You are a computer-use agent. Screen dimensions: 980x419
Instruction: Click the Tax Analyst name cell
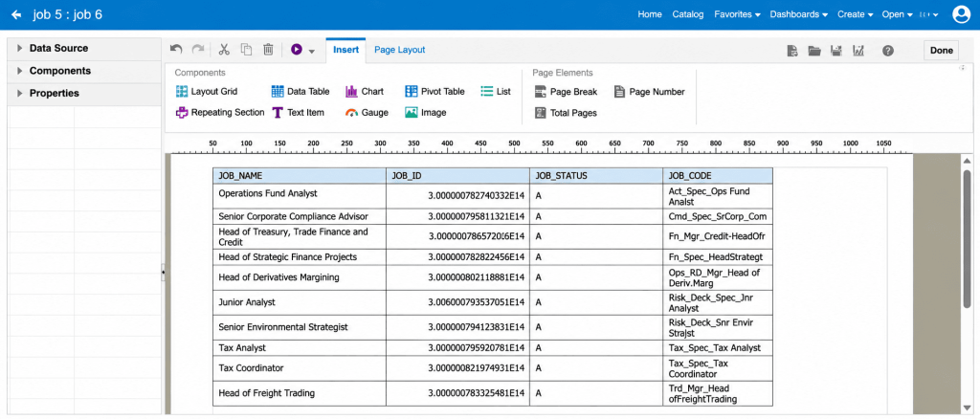(x=300, y=347)
